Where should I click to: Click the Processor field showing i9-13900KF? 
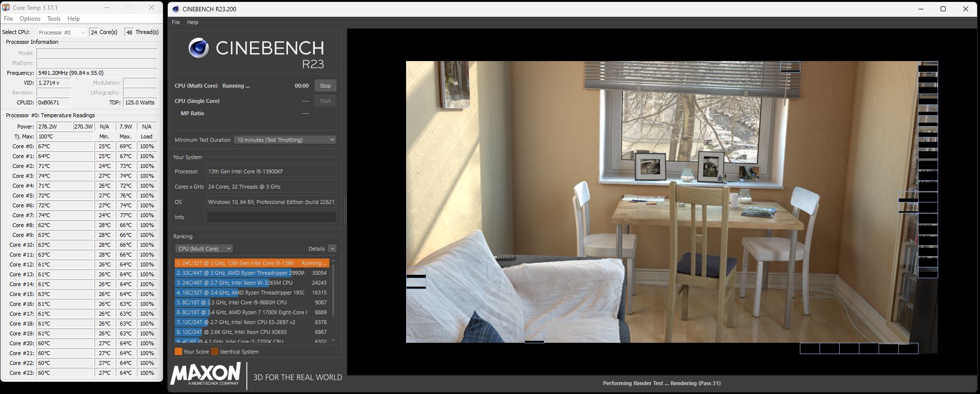click(271, 171)
